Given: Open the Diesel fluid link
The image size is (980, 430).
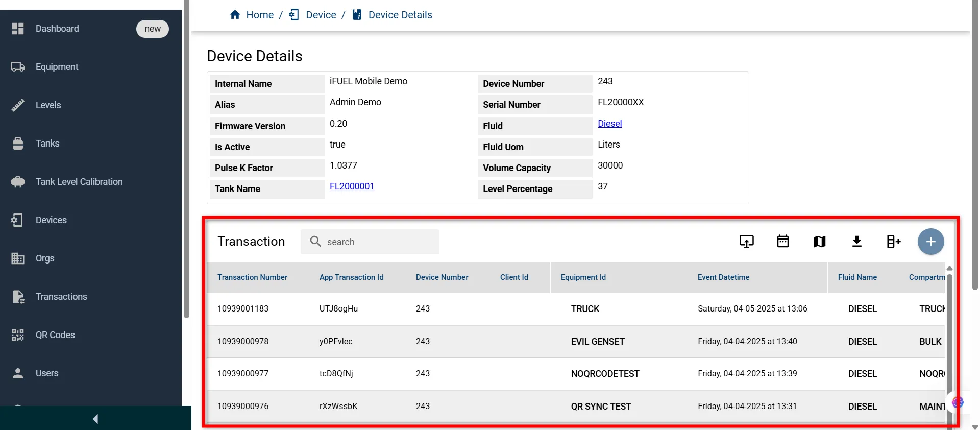Looking at the screenshot, I should pos(610,124).
